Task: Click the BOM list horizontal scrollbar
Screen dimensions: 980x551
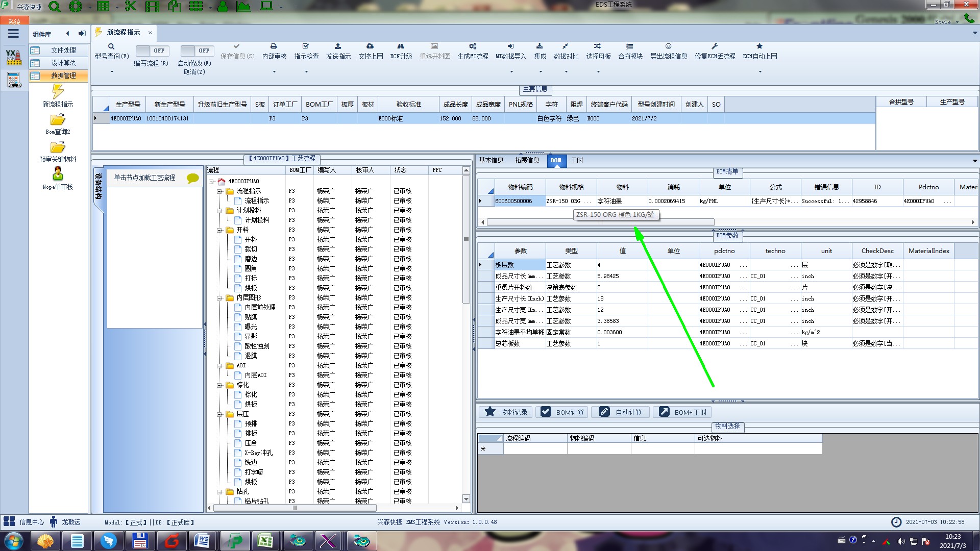Action: point(600,222)
